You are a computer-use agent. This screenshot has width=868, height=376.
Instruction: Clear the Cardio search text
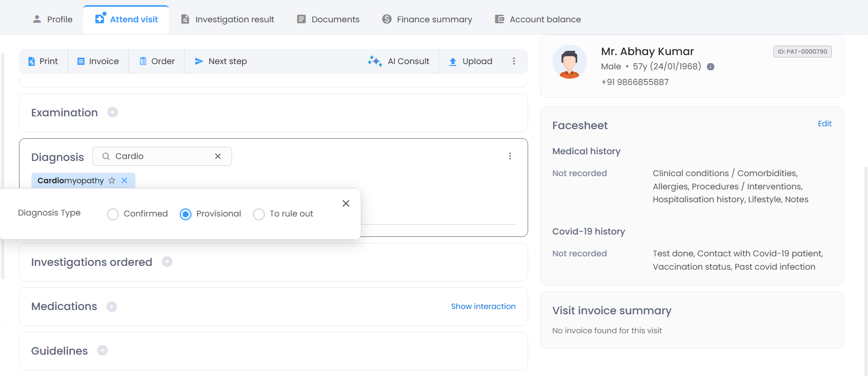click(x=218, y=156)
